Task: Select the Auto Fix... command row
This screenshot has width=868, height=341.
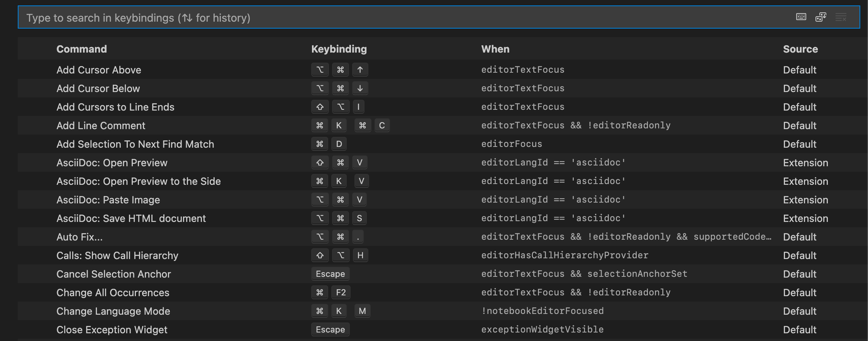Action: pos(80,237)
